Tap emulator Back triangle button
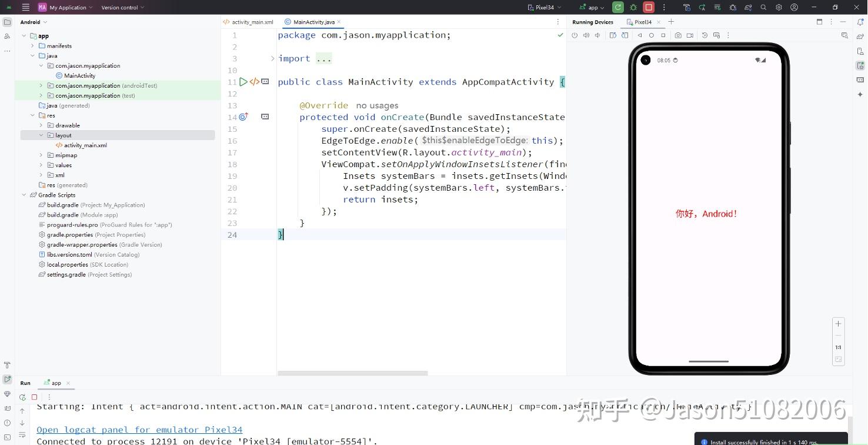 640,35
